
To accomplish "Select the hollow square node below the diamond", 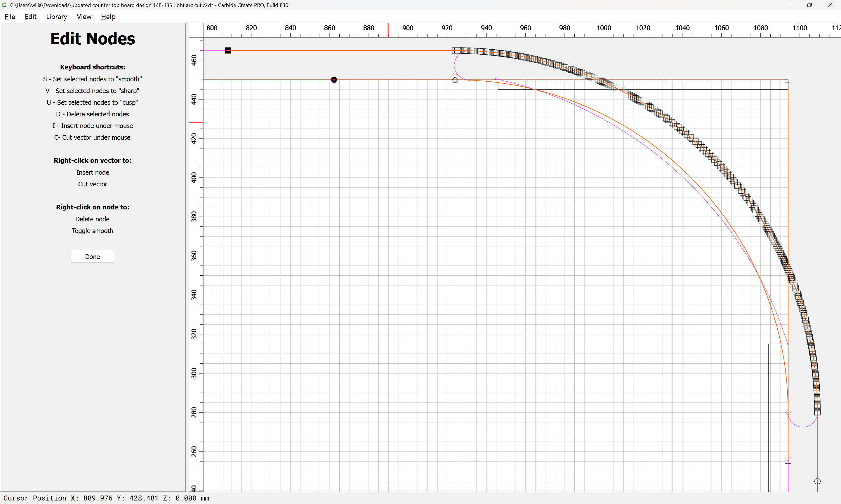I will point(788,461).
